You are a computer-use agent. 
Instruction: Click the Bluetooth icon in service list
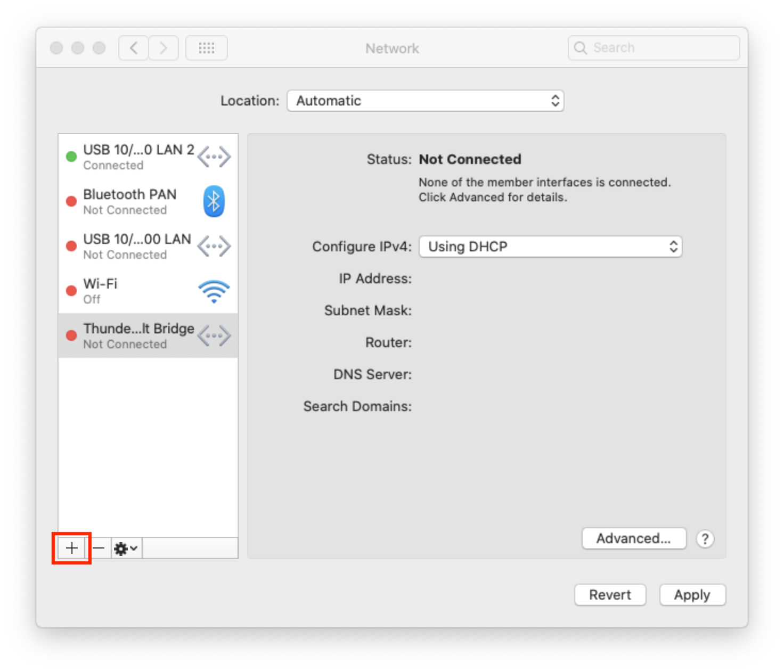[x=214, y=201]
